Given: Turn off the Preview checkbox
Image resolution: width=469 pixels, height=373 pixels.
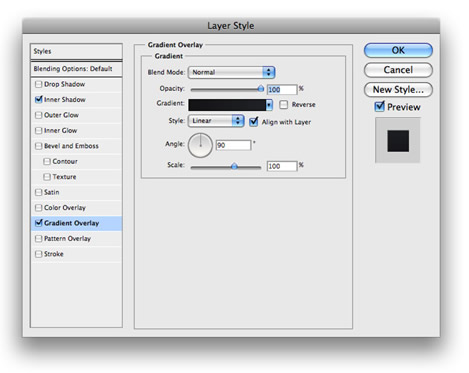Looking at the screenshot, I should 379,107.
